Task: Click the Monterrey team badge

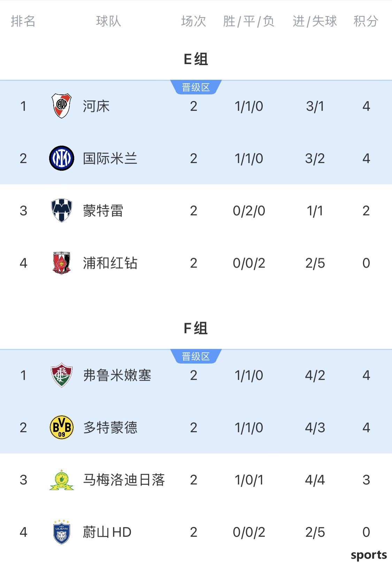Action: click(62, 210)
